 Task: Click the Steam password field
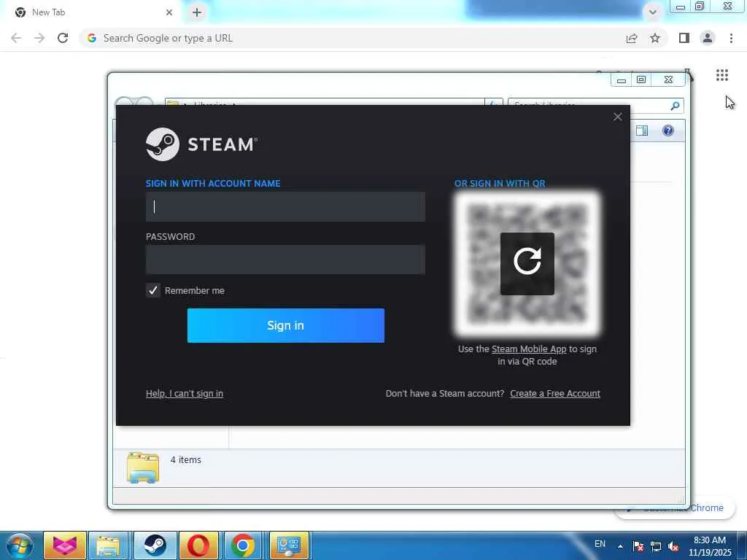(x=285, y=260)
